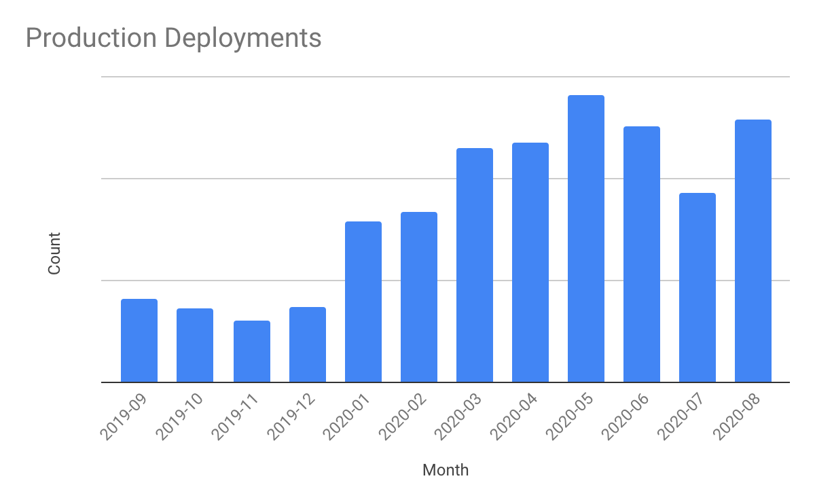The height and width of the screenshot is (504, 815).
Task: Click the 2020-04 bar
Action: 530,262
